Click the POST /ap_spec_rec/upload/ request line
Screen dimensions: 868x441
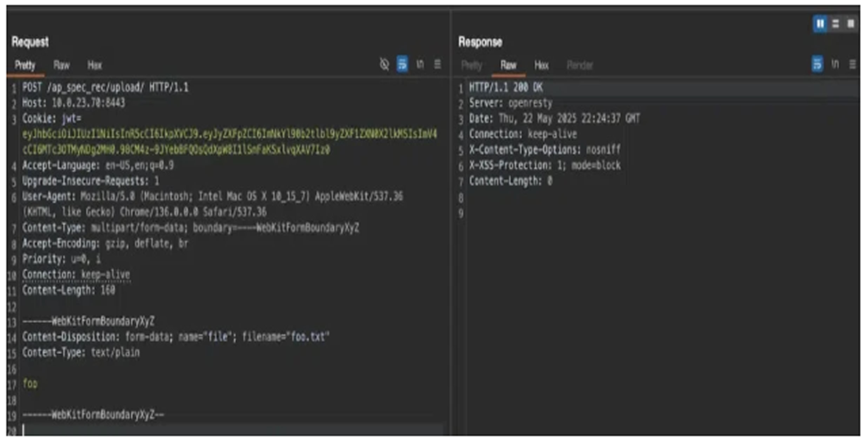tap(105, 87)
